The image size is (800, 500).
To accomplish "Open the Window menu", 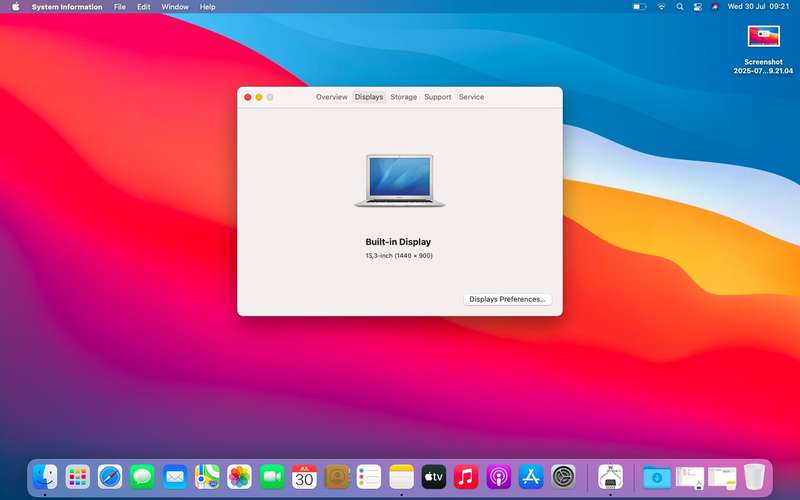I will pyautogui.click(x=175, y=7).
